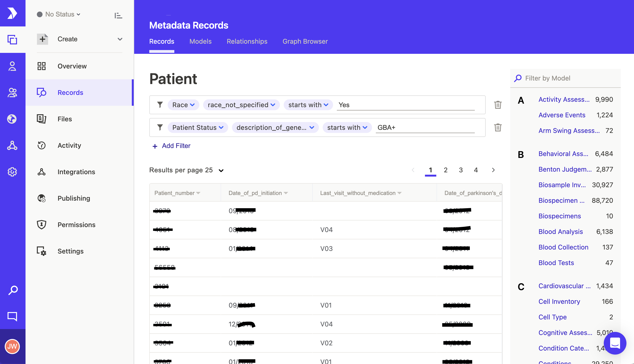Open the Patient Status model dropdown

tap(197, 127)
